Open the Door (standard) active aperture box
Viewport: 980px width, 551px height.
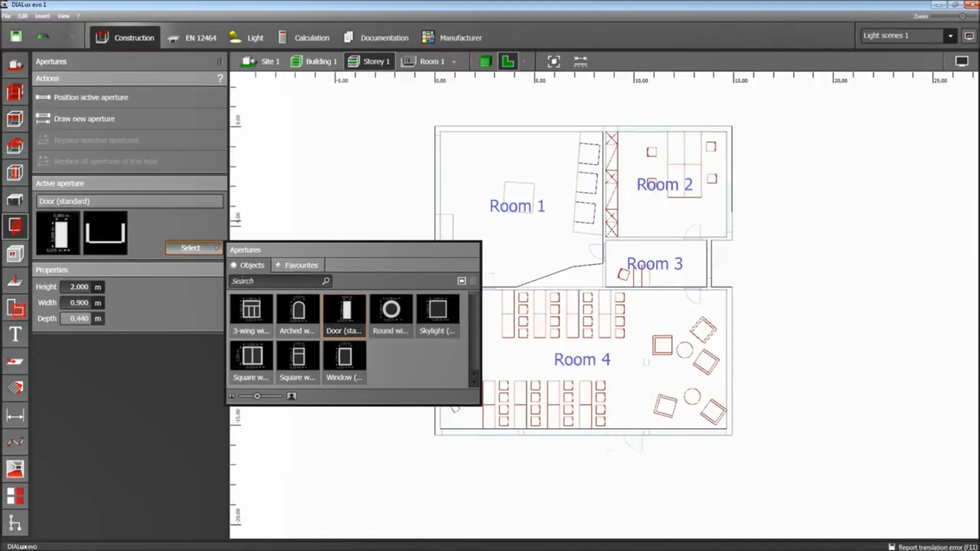click(x=130, y=201)
